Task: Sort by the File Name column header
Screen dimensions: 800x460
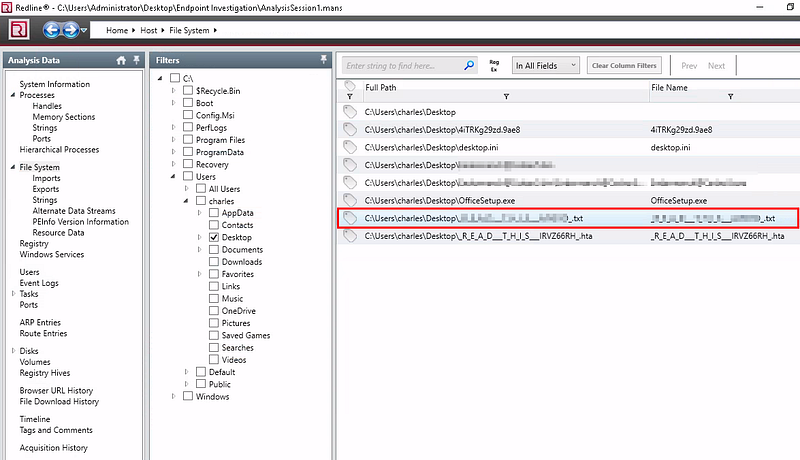Action: (669, 87)
